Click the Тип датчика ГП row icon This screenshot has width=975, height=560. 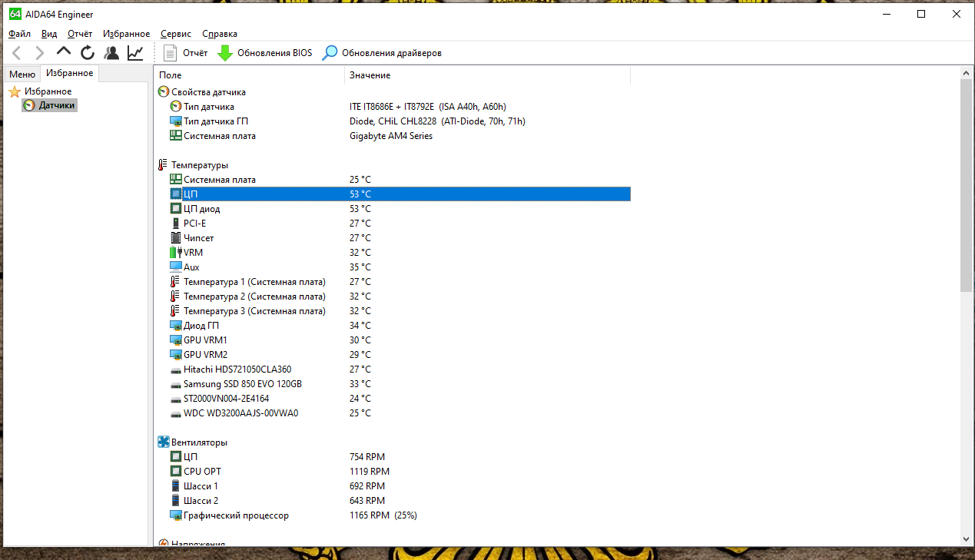pyautogui.click(x=176, y=121)
